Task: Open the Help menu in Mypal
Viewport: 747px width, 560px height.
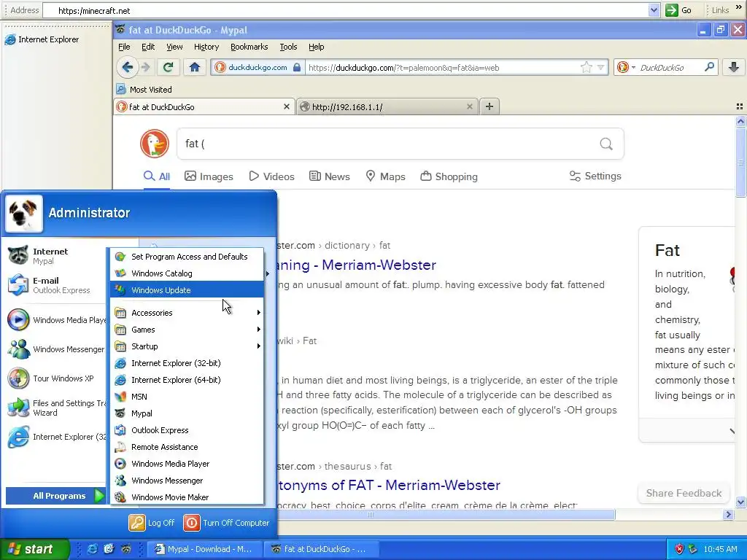Action: pos(317,47)
